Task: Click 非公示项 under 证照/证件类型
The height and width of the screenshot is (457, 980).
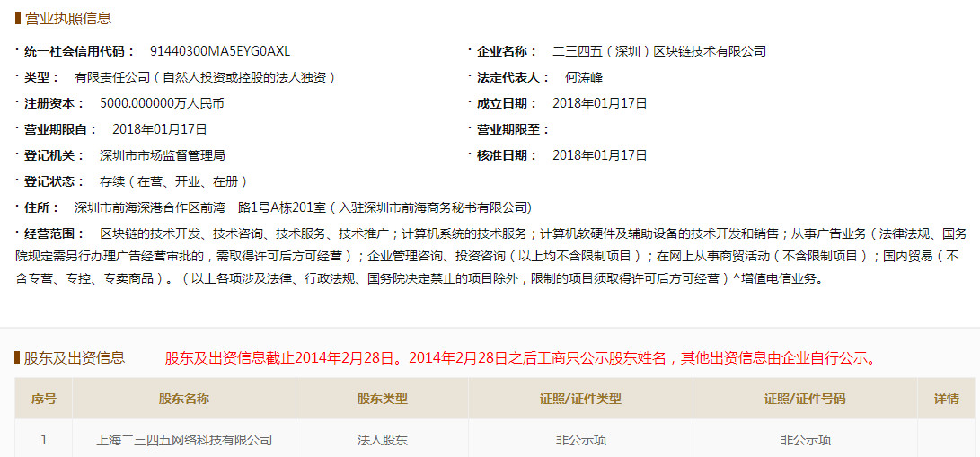Action: click(x=580, y=440)
